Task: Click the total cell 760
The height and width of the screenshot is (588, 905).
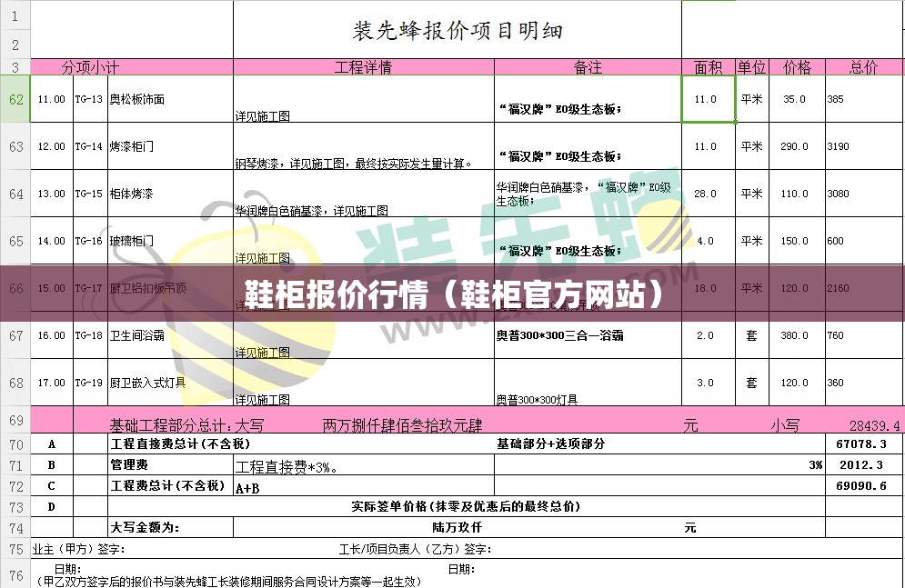Action: click(x=864, y=335)
